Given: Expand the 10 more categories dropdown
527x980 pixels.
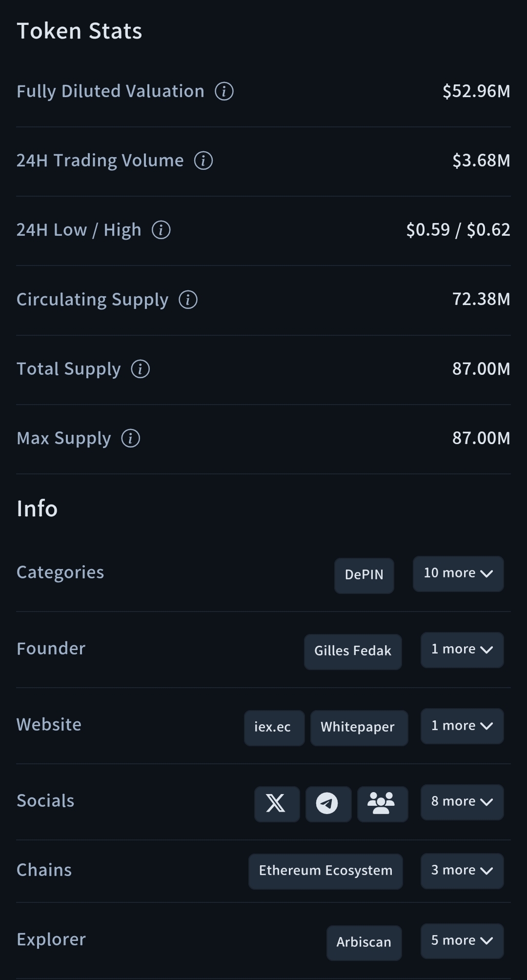Looking at the screenshot, I should pos(458,573).
